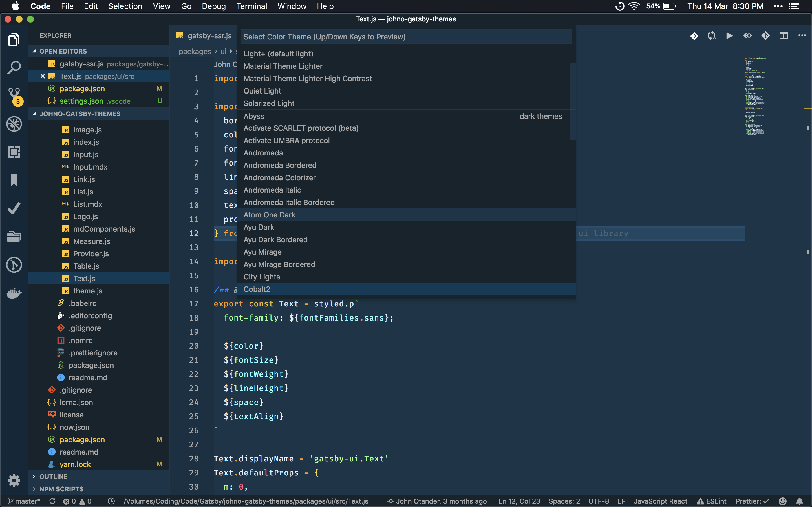Start debugging with the Run play icon
The height and width of the screenshot is (507, 812).
click(x=729, y=35)
